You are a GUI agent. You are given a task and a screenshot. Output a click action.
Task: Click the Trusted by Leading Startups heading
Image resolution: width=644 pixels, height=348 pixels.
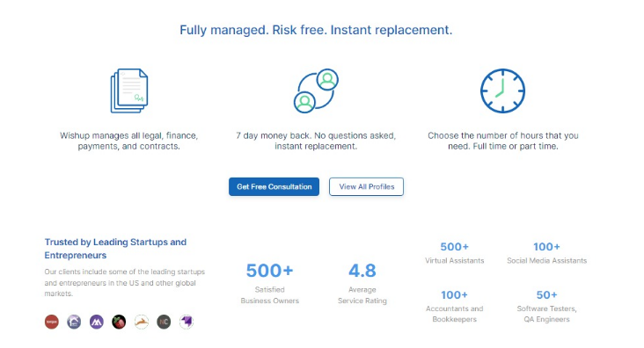coord(115,249)
